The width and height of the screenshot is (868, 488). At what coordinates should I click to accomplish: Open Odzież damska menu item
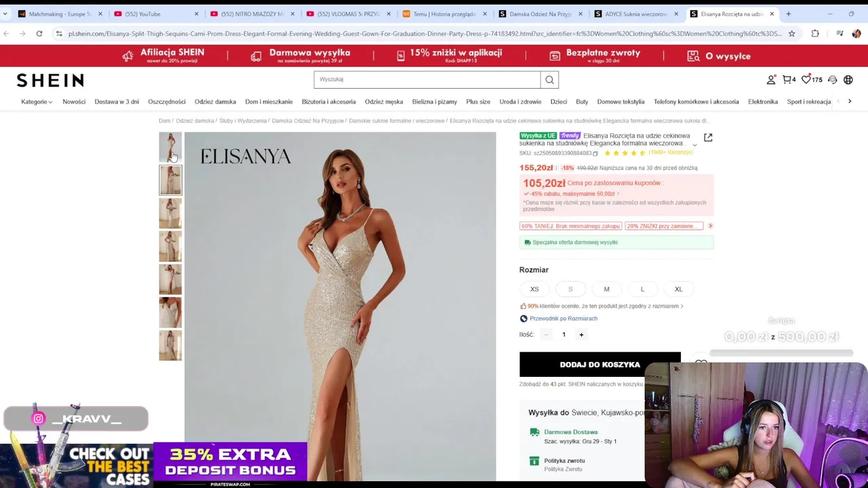215,102
